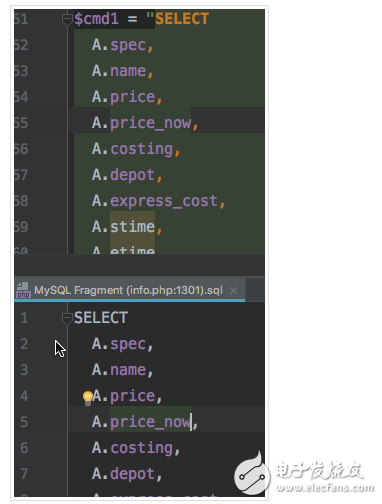Click the yellow lightbulb intention icon
This screenshot has width=382, height=504.
pyautogui.click(x=88, y=398)
